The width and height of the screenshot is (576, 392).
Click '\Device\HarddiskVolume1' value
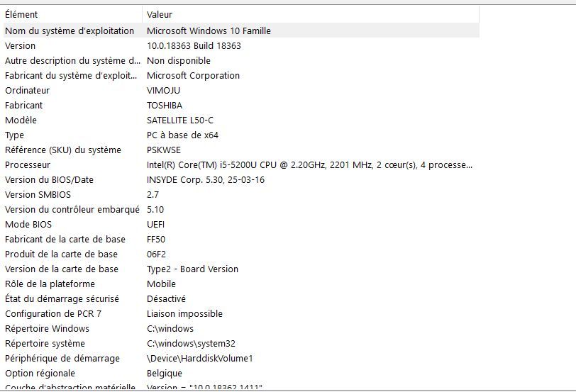click(200, 358)
